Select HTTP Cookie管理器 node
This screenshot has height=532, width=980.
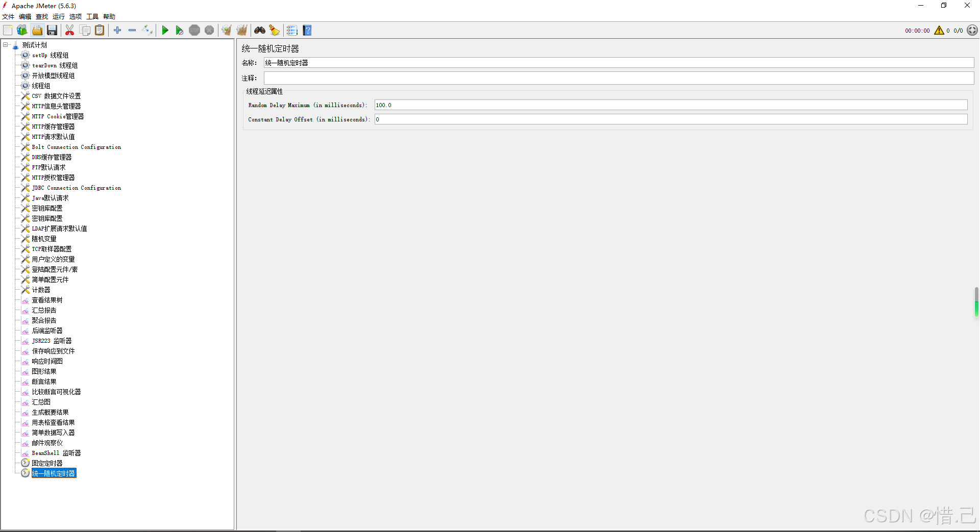coord(58,116)
